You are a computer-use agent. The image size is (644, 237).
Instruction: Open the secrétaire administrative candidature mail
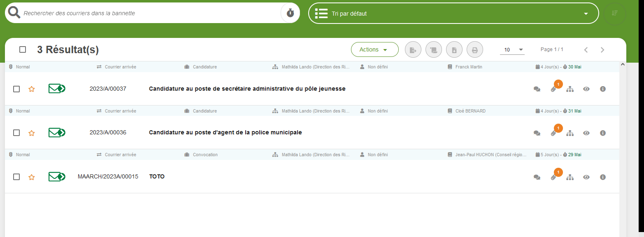coord(247,89)
